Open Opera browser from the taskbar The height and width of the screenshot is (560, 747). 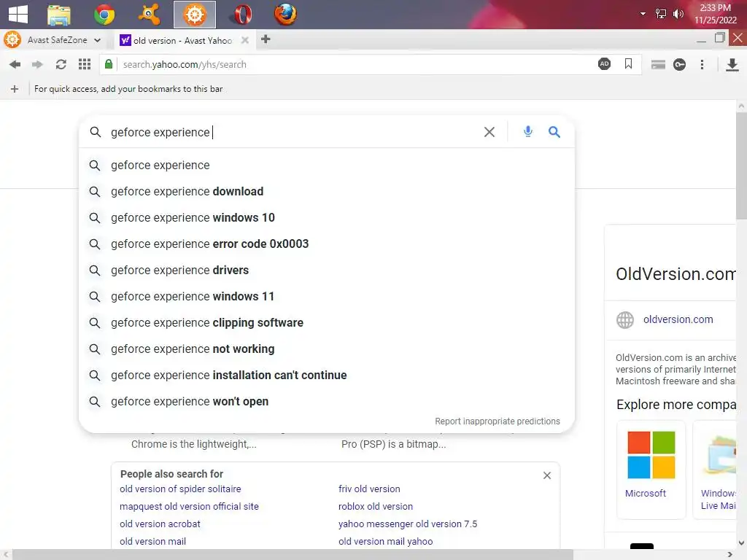pyautogui.click(x=242, y=15)
